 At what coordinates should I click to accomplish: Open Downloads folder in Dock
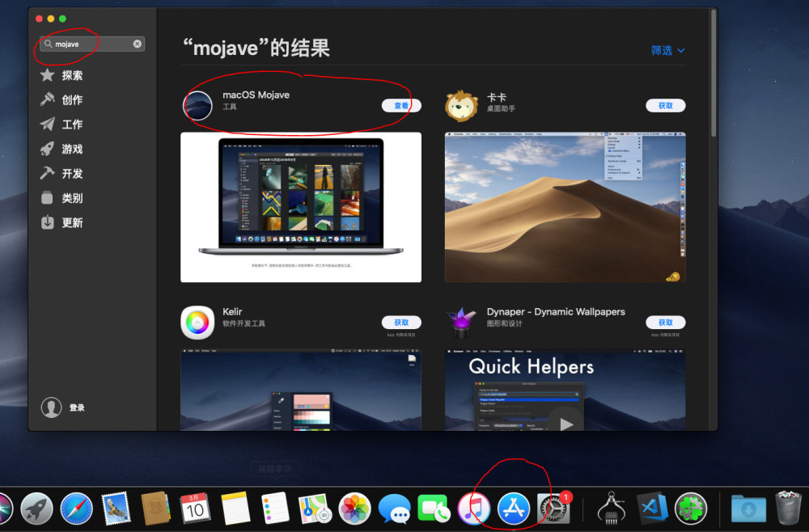[x=748, y=509]
